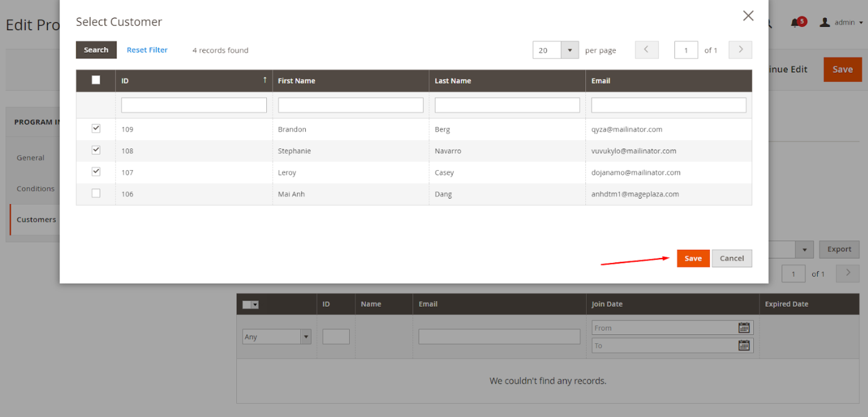
Task: Uncheck customer 109 Brandon Berg
Action: 96,128
